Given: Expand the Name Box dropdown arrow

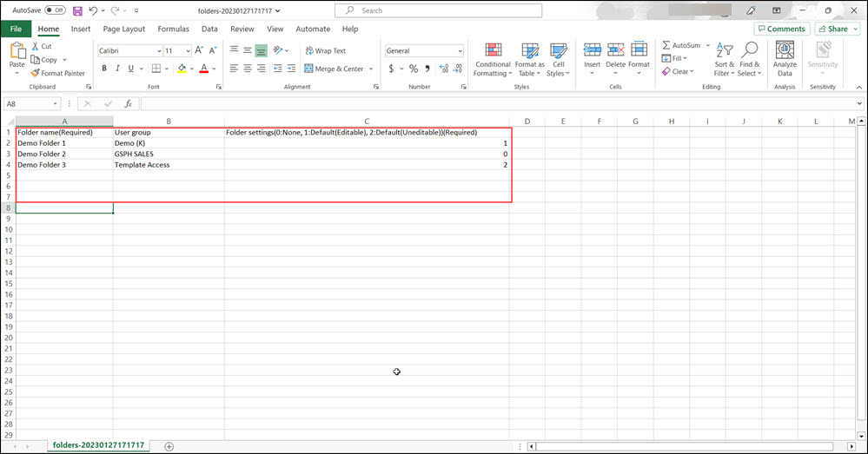Looking at the screenshot, I should point(55,103).
